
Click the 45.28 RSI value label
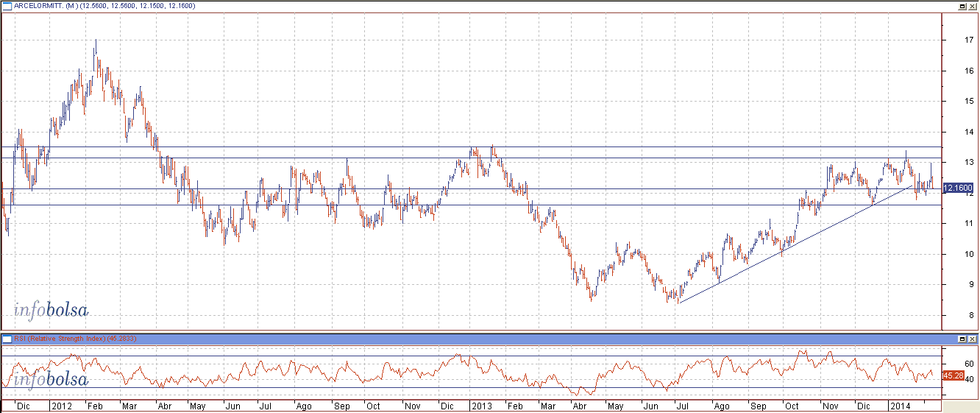[953, 375]
